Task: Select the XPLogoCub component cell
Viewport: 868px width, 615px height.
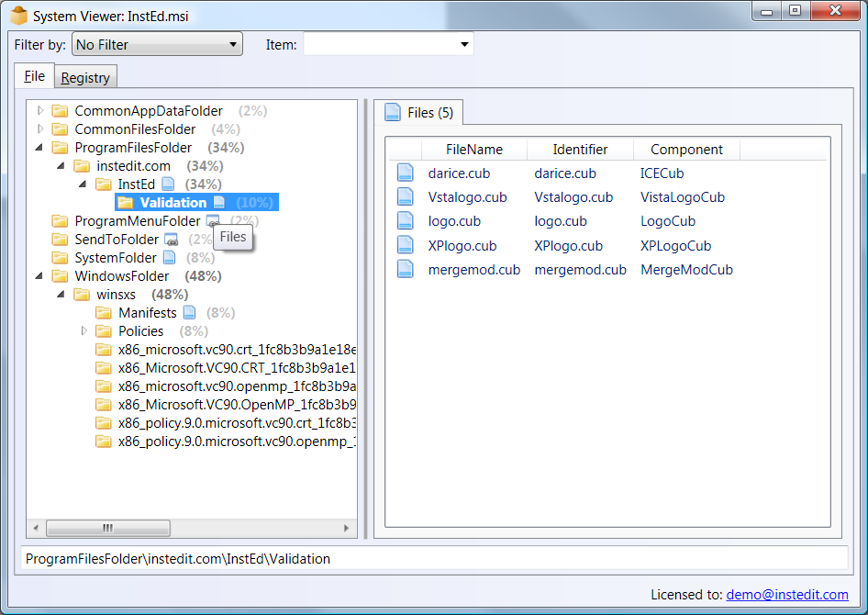Action: click(x=676, y=246)
